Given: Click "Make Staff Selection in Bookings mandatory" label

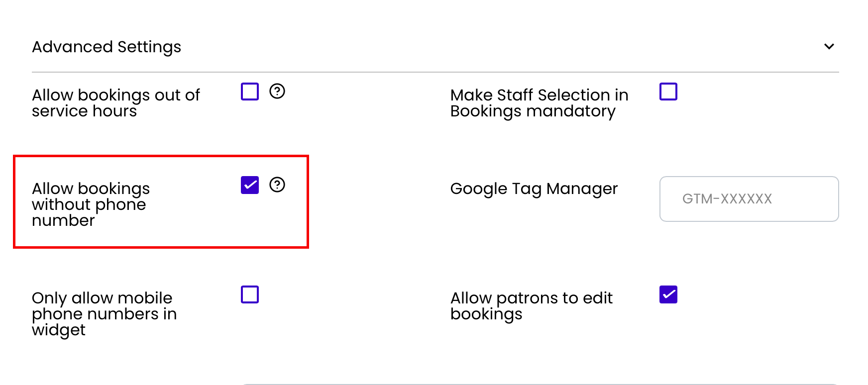Looking at the screenshot, I should tap(539, 103).
